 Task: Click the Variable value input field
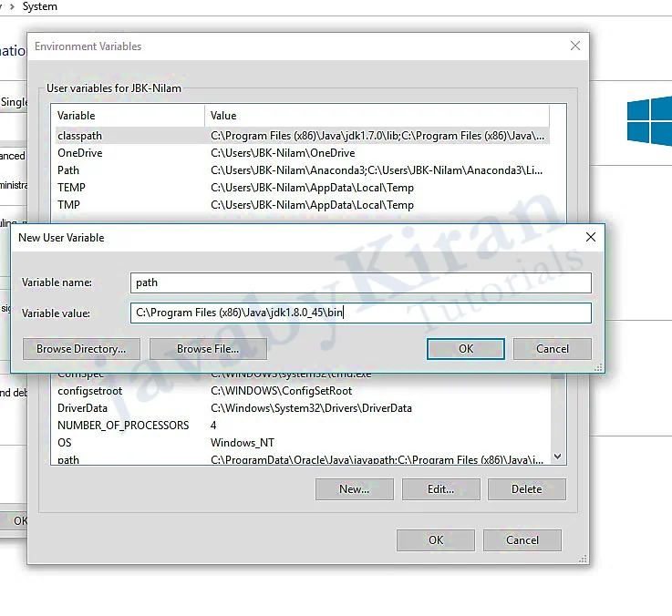click(361, 313)
